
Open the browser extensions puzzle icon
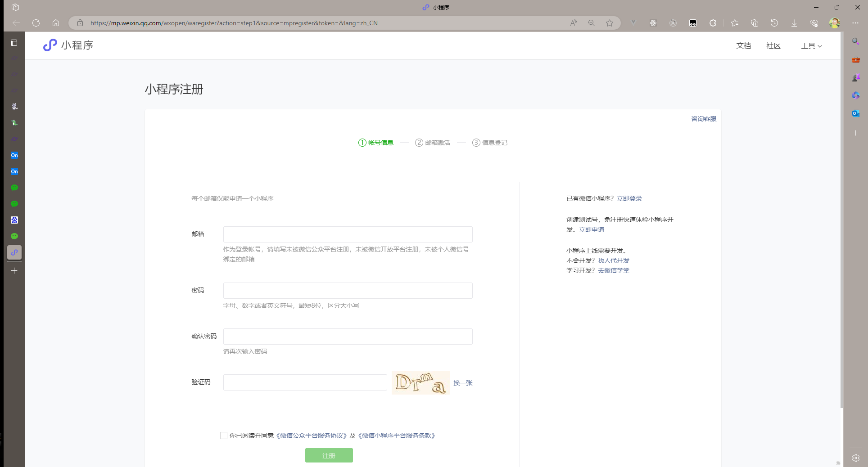tap(713, 23)
